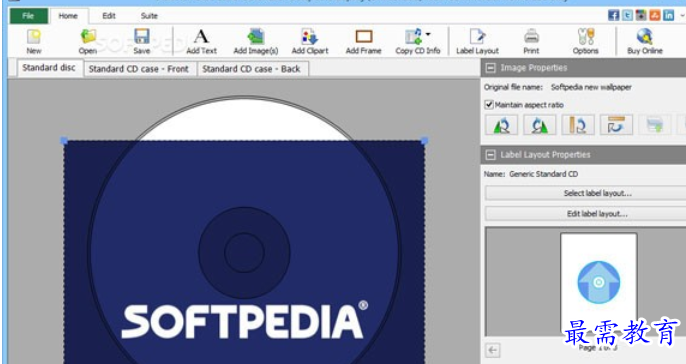Screen dimensions: 686x364
Task: Share via the Twitter icon
Action: 627,15
